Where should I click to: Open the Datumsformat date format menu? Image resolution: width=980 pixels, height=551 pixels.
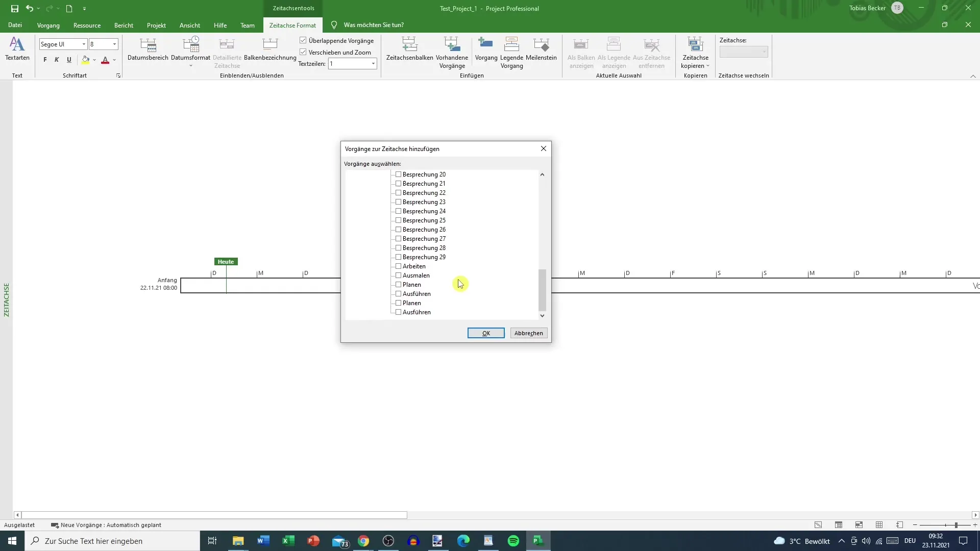(x=190, y=52)
